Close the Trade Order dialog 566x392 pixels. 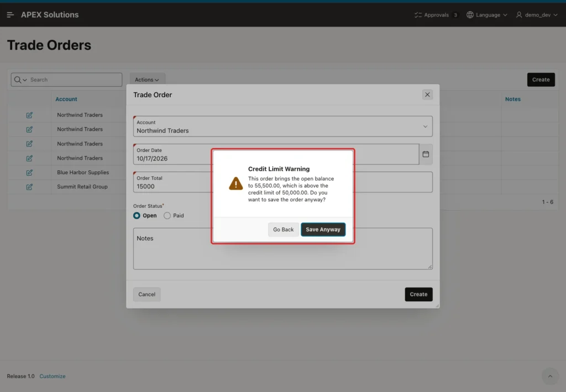point(427,95)
